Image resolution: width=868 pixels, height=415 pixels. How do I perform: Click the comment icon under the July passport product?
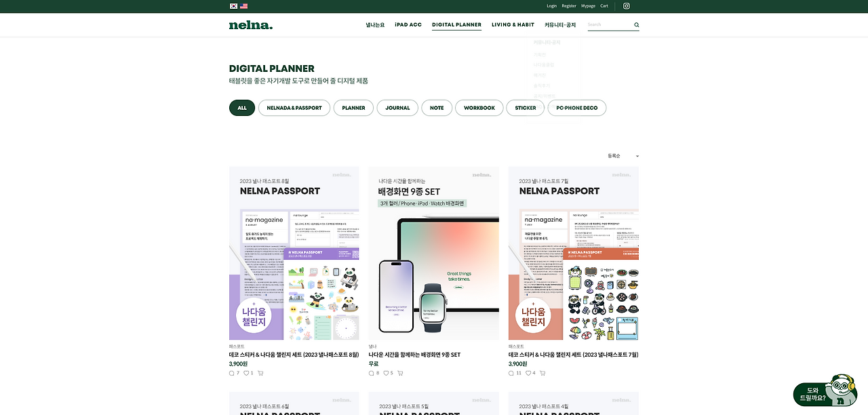[512, 373]
